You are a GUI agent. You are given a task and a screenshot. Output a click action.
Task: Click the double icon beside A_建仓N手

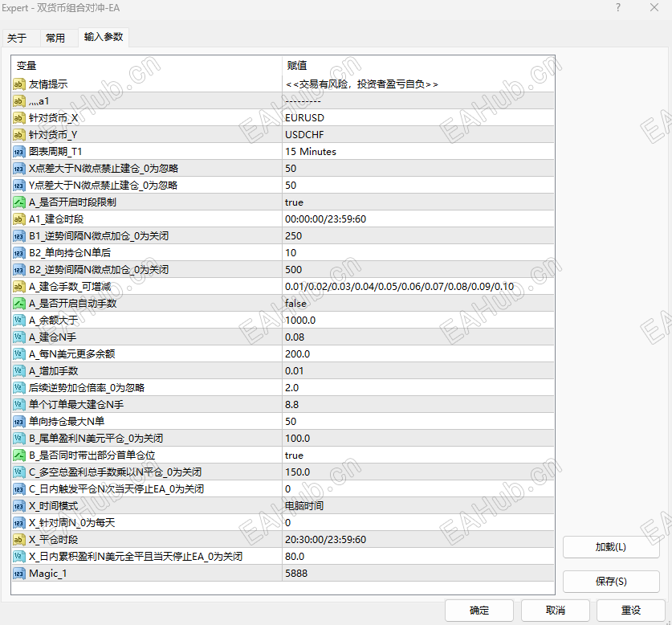coord(18,337)
